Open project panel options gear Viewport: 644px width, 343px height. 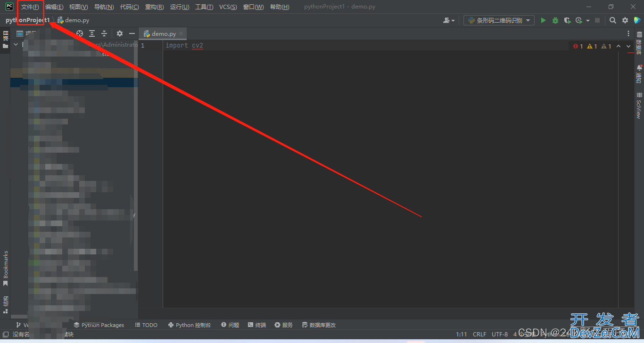(x=120, y=33)
